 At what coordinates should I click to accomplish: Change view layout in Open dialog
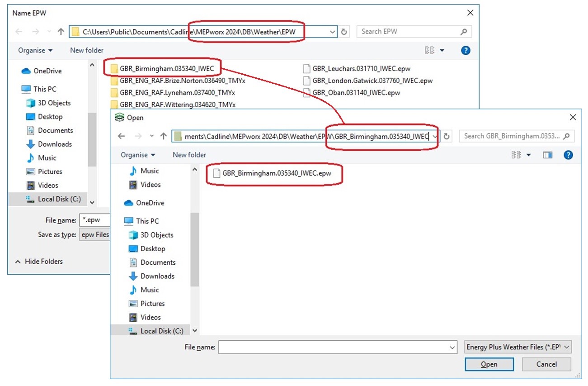(516, 155)
